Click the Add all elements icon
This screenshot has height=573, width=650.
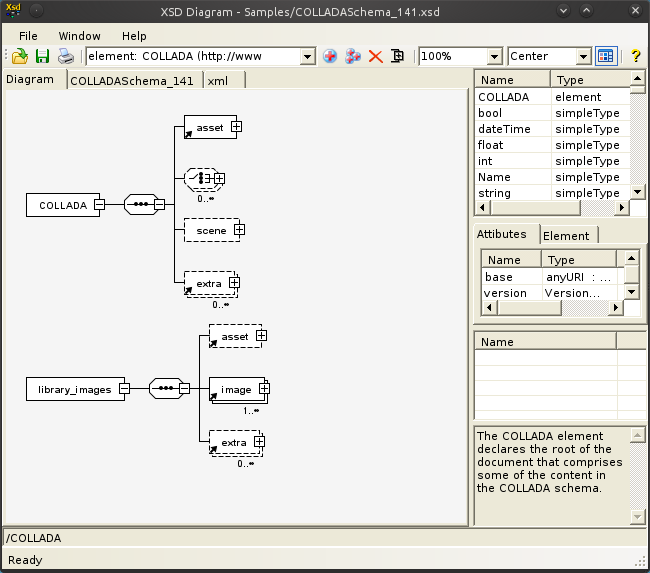coord(353,56)
